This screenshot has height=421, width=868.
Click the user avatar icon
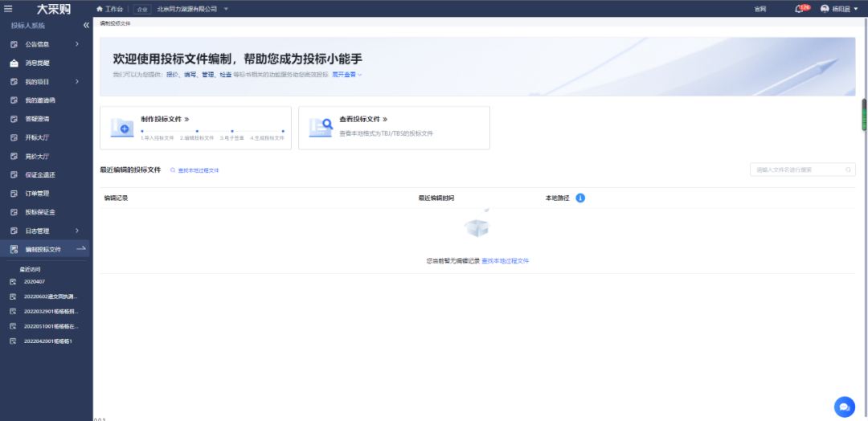coord(825,9)
